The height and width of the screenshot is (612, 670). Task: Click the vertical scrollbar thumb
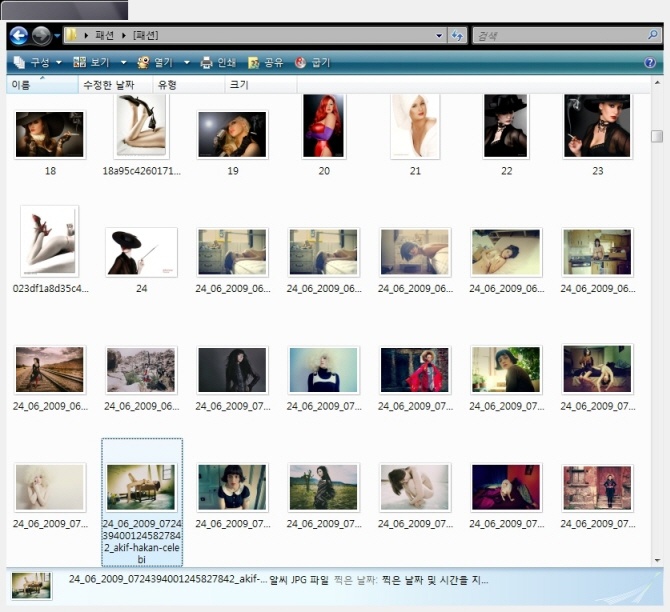pyautogui.click(x=657, y=137)
